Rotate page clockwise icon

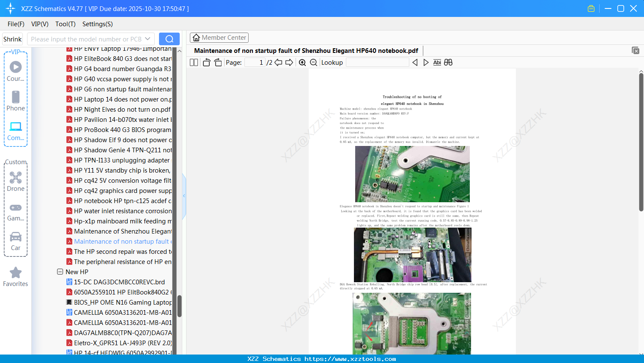pyautogui.click(x=218, y=63)
